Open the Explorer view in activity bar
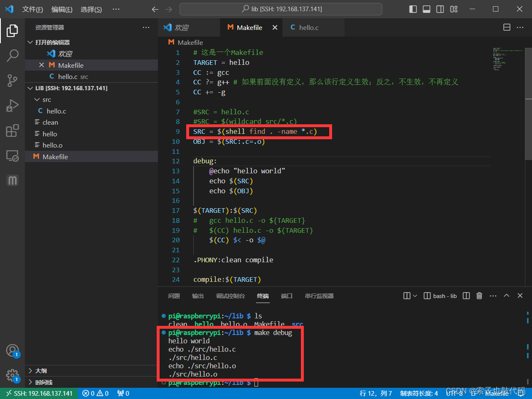The width and height of the screenshot is (532, 399). 12,30
